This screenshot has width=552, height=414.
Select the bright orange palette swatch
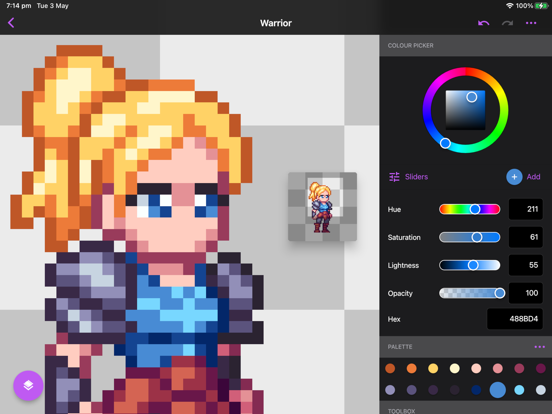pos(412,368)
